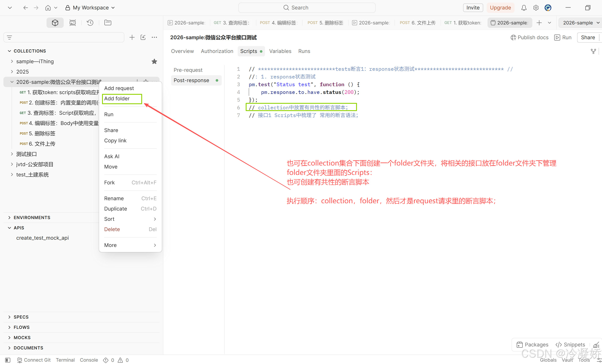
Task: Open the sidebar three-dots options menu
Action: click(x=154, y=37)
